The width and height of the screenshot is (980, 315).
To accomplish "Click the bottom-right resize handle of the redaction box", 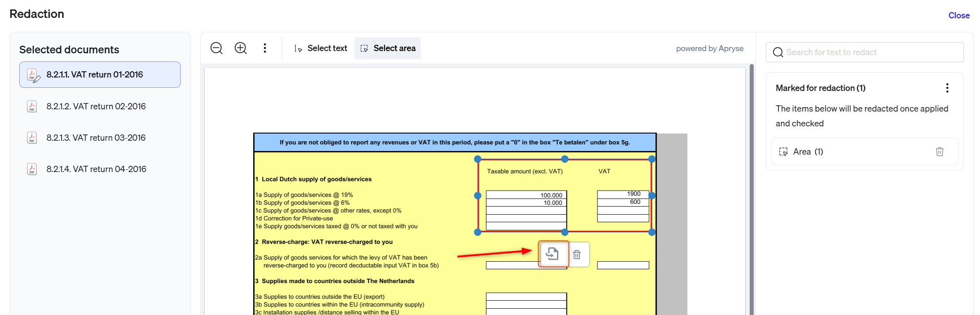I will pyautogui.click(x=652, y=232).
